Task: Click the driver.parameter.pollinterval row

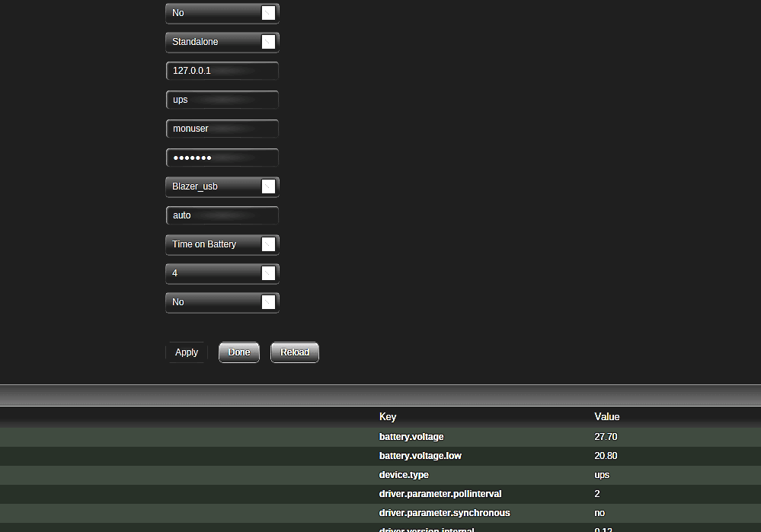Action: click(457, 493)
